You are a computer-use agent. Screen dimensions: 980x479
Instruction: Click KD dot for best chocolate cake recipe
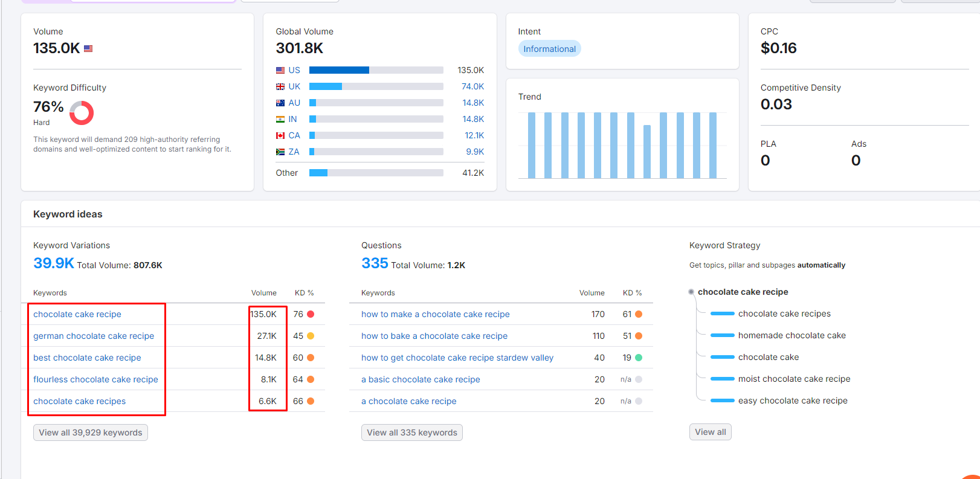pos(311,358)
